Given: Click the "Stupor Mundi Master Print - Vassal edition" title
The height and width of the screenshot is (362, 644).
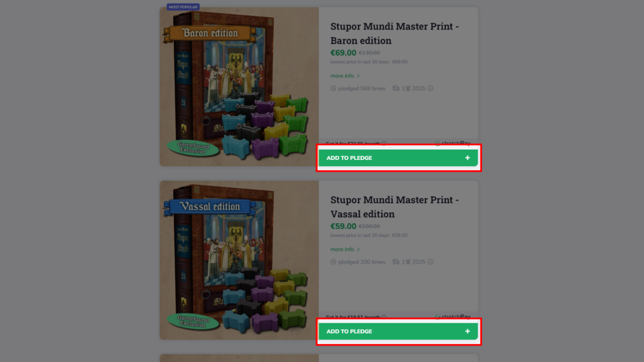Looking at the screenshot, I should (395, 207).
